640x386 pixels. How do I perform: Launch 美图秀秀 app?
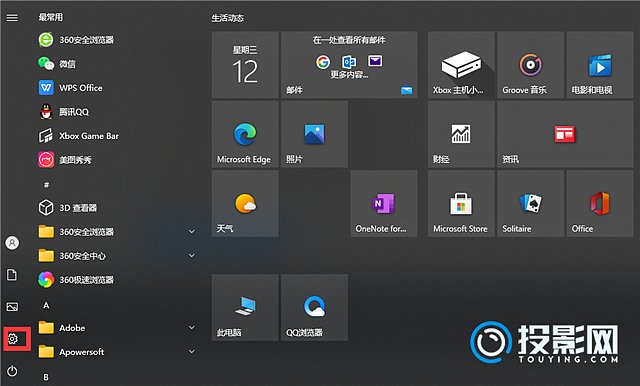coord(65,160)
